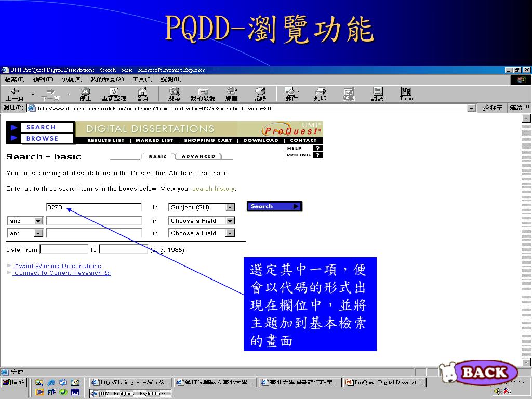Click the 編輯 edit toolbar icon
This screenshot has width=532, height=399.
[x=349, y=94]
